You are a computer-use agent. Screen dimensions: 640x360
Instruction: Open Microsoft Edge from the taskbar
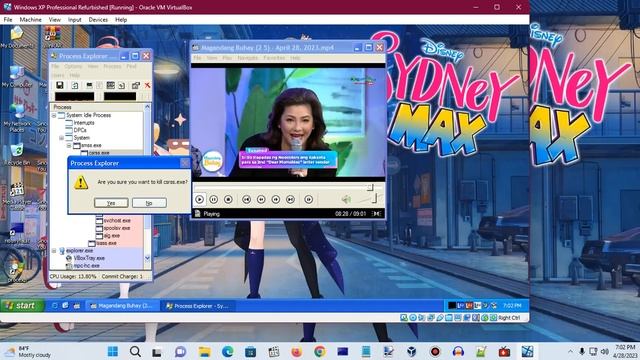tap(228, 351)
